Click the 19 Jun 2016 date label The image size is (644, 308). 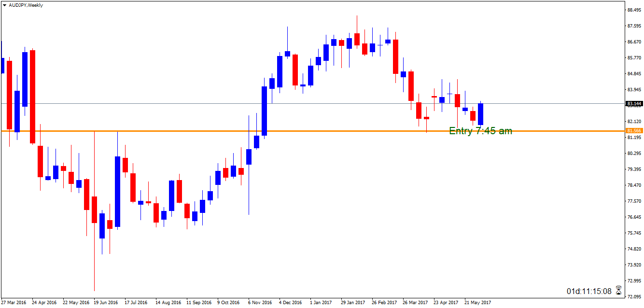[106, 303]
